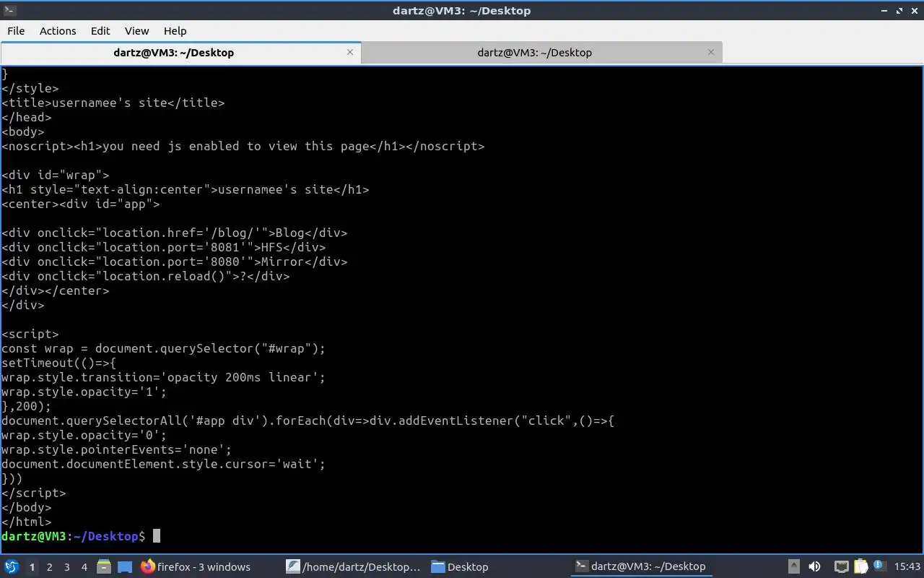
Task: Click the '<script>' opening tag line
Action: (x=30, y=334)
